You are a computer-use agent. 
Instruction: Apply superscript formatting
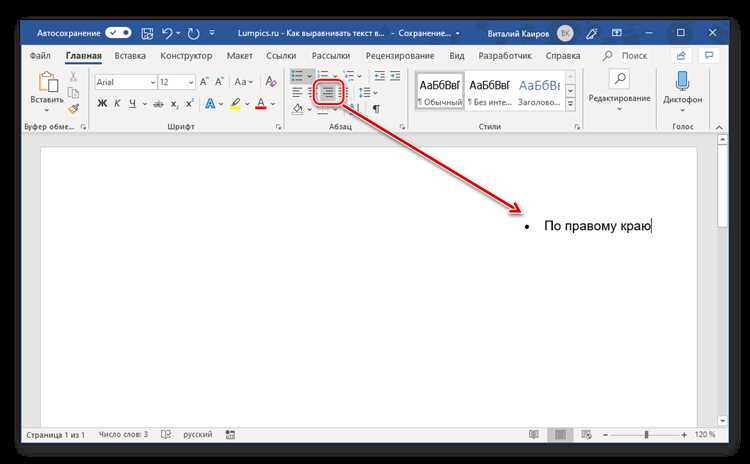coord(190,104)
